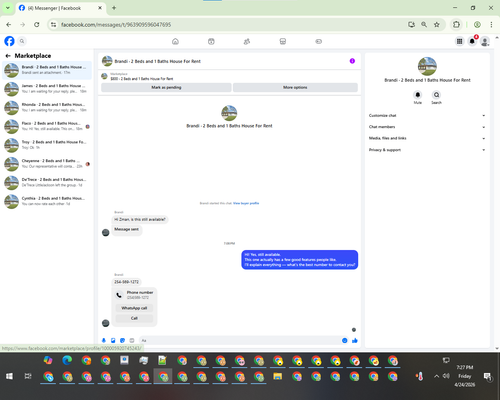Open the Chrome profile icon
Image resolution: width=500 pixels, height=400 pixels.
coord(477,25)
